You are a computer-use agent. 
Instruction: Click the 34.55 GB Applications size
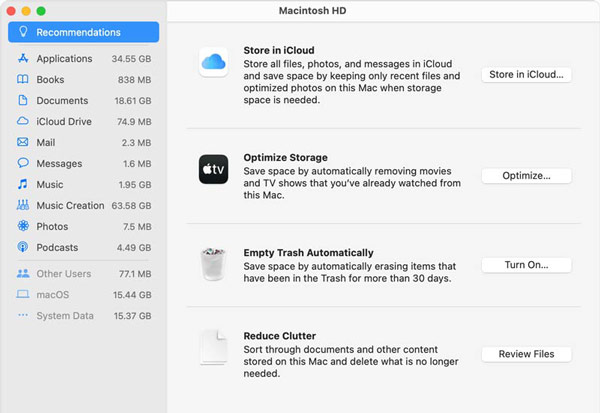coord(131,59)
